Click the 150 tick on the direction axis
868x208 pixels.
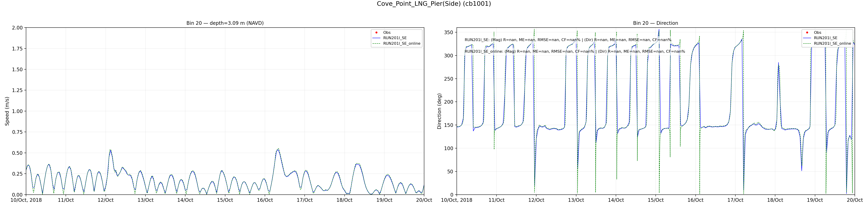click(x=449, y=125)
